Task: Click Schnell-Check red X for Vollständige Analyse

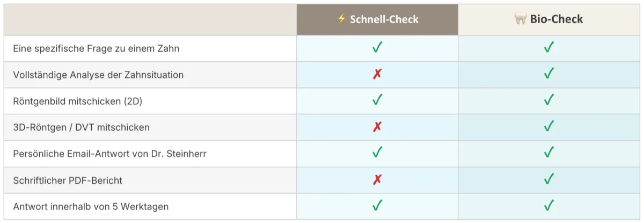Action: [x=377, y=74]
